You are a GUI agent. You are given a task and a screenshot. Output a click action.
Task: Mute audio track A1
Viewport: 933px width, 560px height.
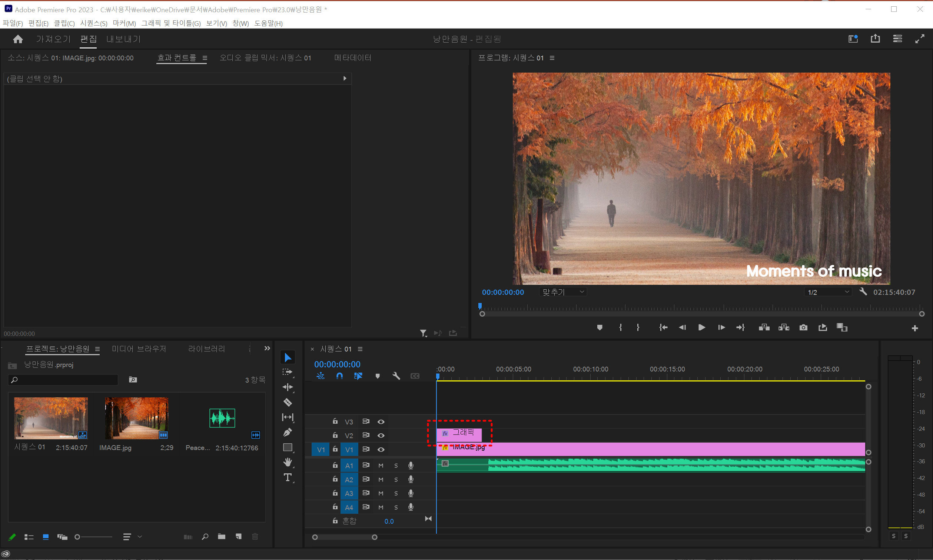[x=381, y=466]
